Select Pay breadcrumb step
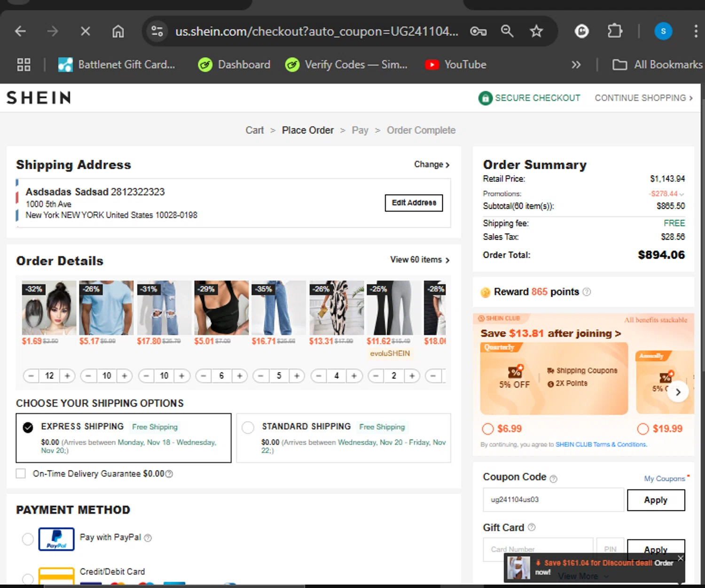Screen dimensions: 705x588 point(360,130)
